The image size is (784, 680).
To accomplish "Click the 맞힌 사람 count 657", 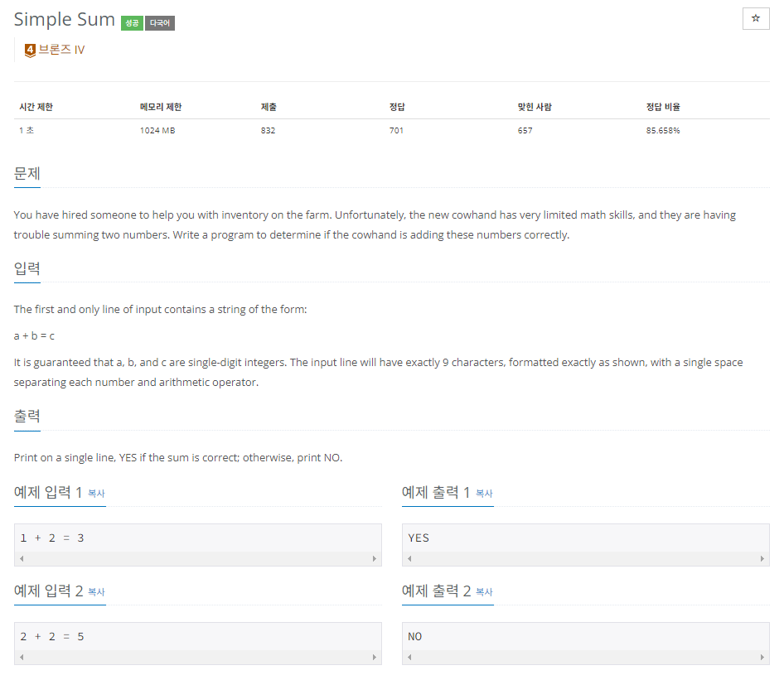I will pyautogui.click(x=525, y=130).
